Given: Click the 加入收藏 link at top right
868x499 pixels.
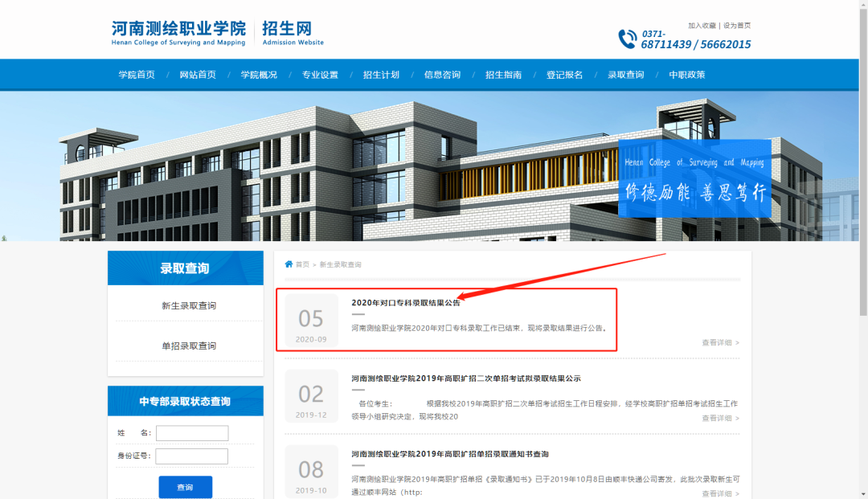Looking at the screenshot, I should click(702, 26).
